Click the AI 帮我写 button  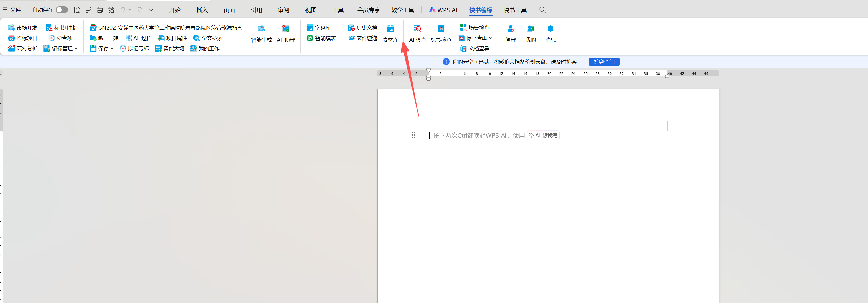pos(543,135)
